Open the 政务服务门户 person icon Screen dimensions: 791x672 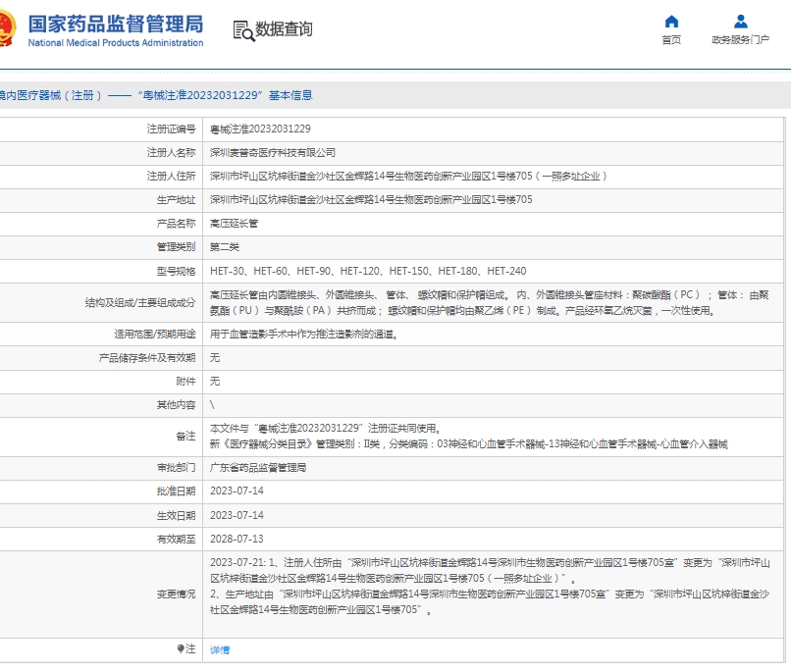coord(741,22)
